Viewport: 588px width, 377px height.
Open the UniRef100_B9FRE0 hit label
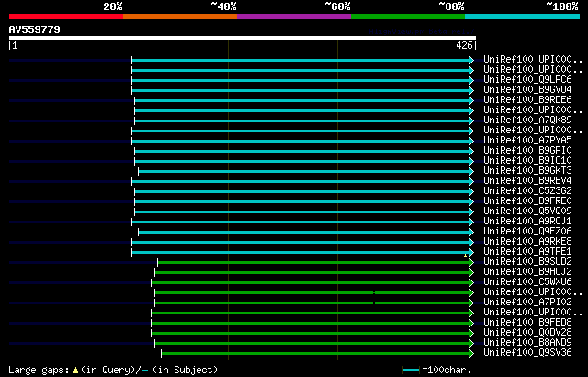[x=527, y=201]
